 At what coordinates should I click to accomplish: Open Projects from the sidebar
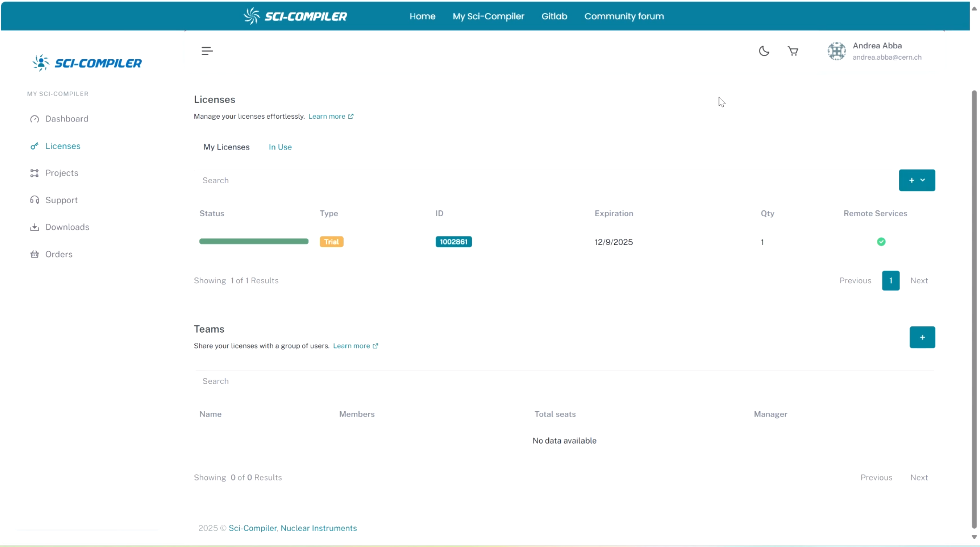54,173
